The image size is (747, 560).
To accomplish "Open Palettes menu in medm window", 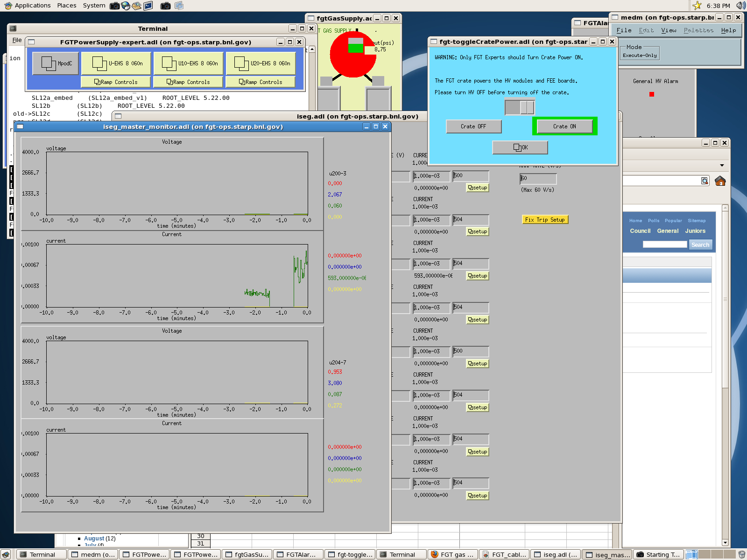I will [x=698, y=30].
